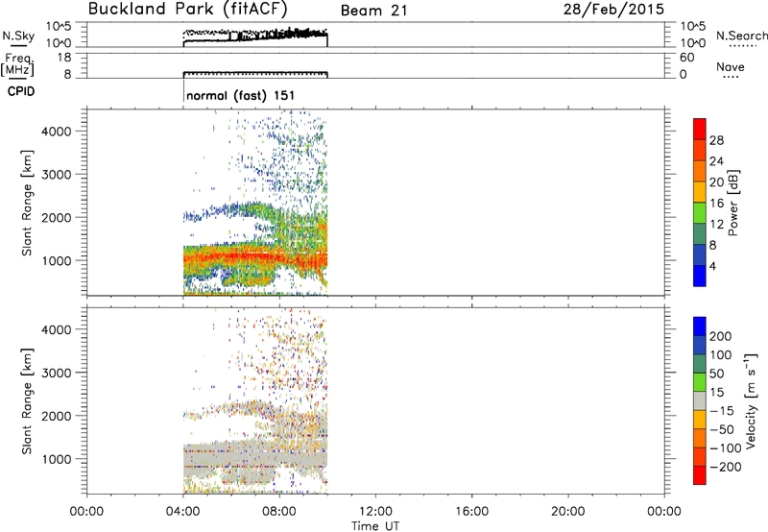Image resolution: width=768 pixels, height=532 pixels.
Task: Click the 'N.Sky' axis label
Action: click(x=18, y=36)
